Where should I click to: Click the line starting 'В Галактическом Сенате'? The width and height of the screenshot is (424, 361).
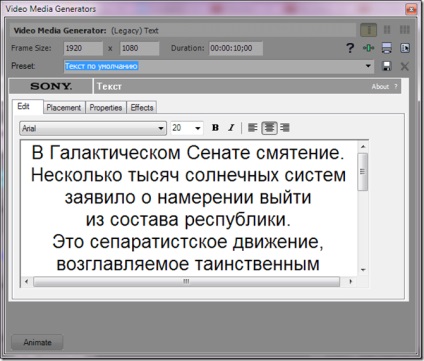188,153
